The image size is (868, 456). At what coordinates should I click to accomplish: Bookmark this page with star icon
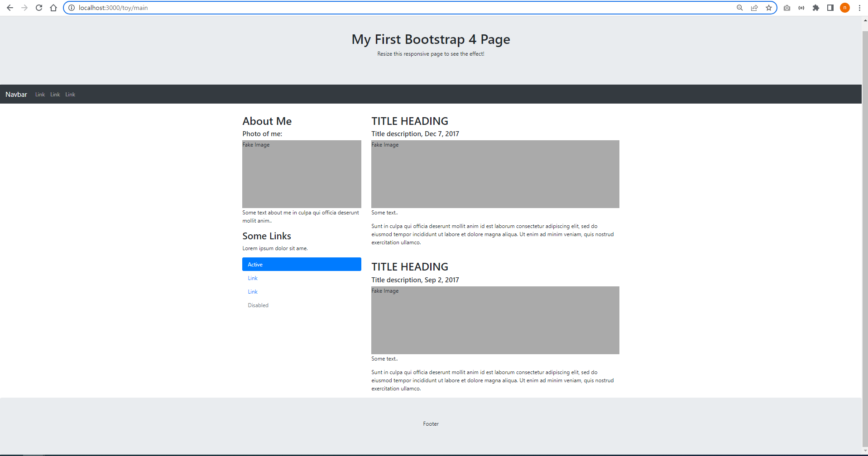[x=769, y=8]
